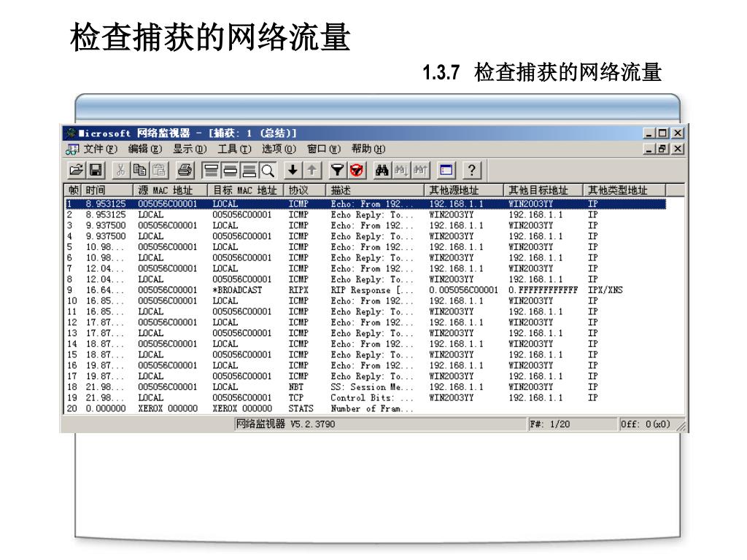
Task: Open the display filter funnel icon
Action: pyautogui.click(x=337, y=170)
